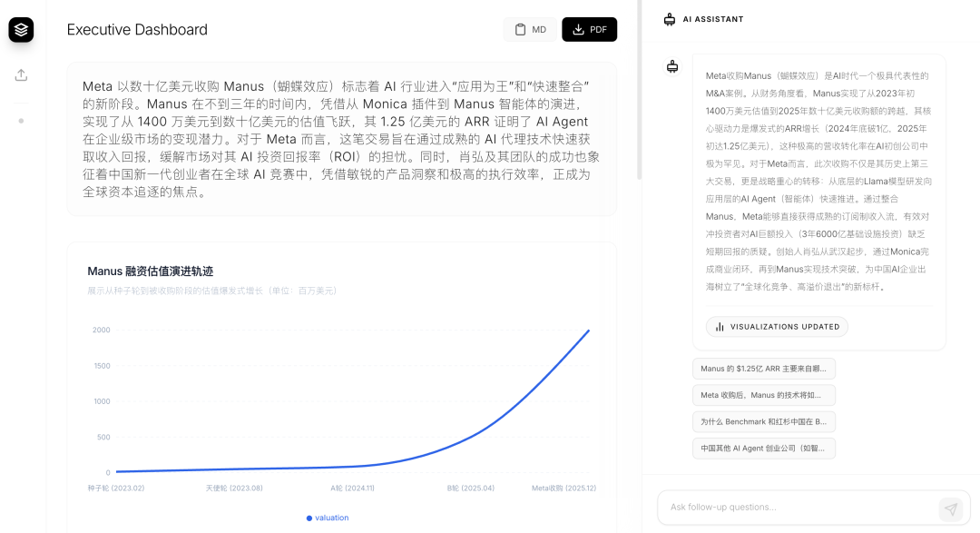
Task: Click the robot avatar beside the assistant's message
Action: [672, 66]
